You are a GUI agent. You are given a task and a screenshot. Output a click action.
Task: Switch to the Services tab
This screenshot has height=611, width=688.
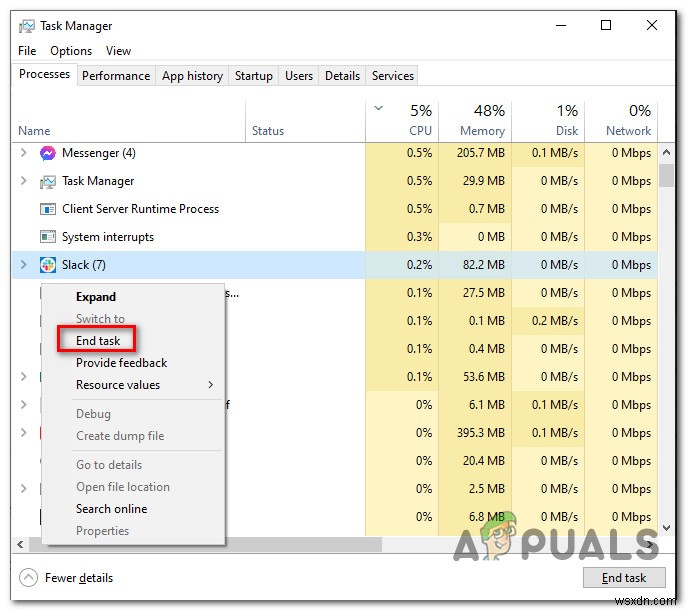(x=393, y=76)
